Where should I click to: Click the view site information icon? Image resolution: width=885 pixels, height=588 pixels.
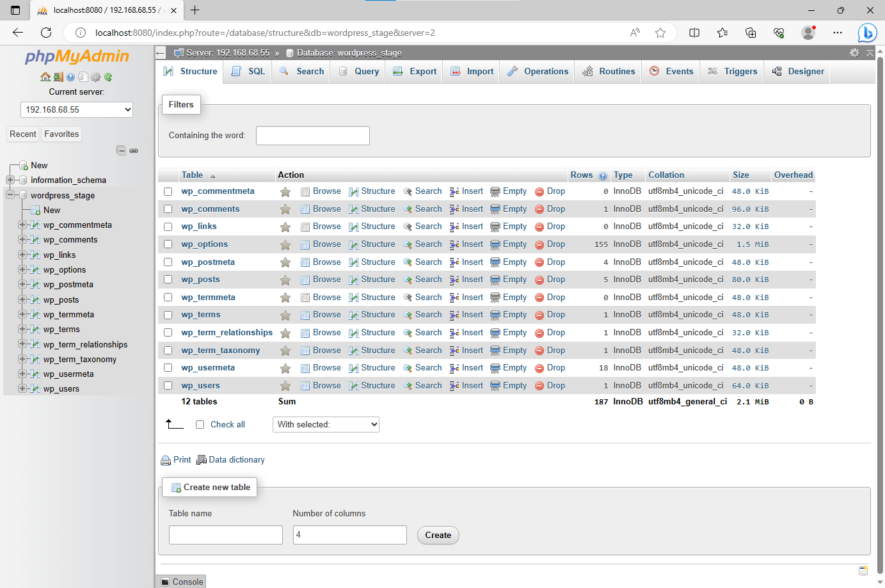click(81, 33)
